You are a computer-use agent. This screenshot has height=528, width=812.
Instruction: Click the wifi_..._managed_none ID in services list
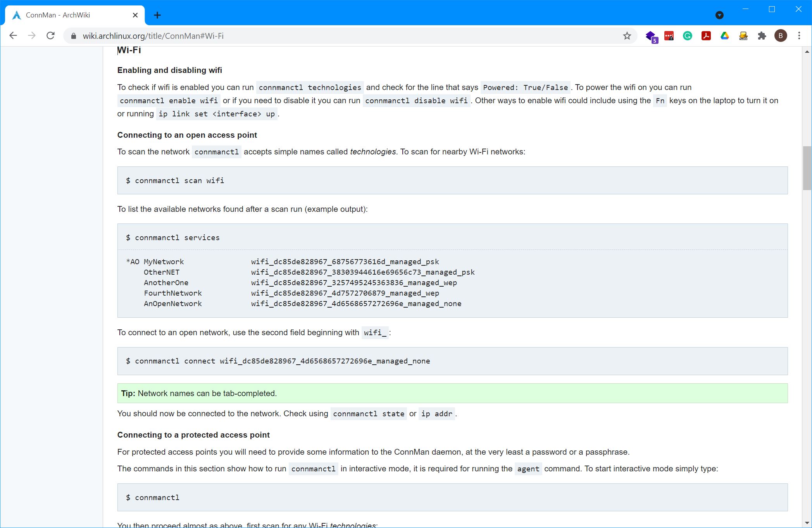(356, 304)
